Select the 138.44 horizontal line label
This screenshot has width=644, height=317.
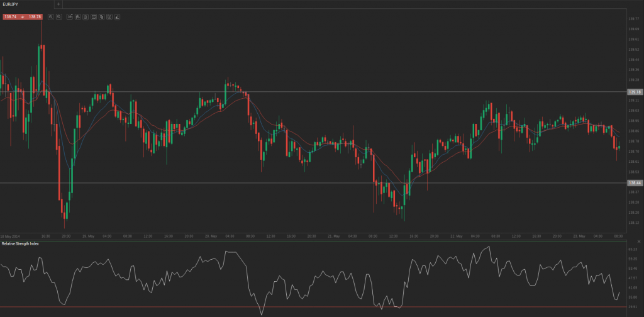pos(634,182)
